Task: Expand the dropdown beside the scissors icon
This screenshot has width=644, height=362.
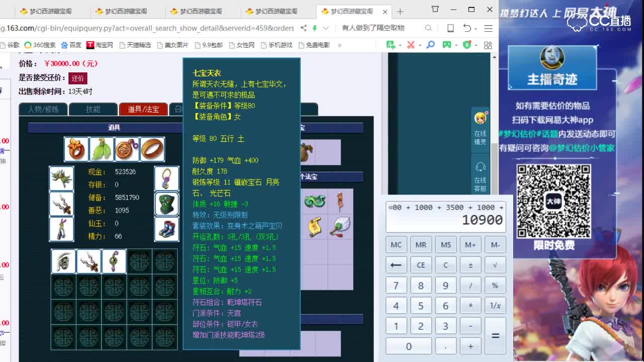Action: [419, 45]
